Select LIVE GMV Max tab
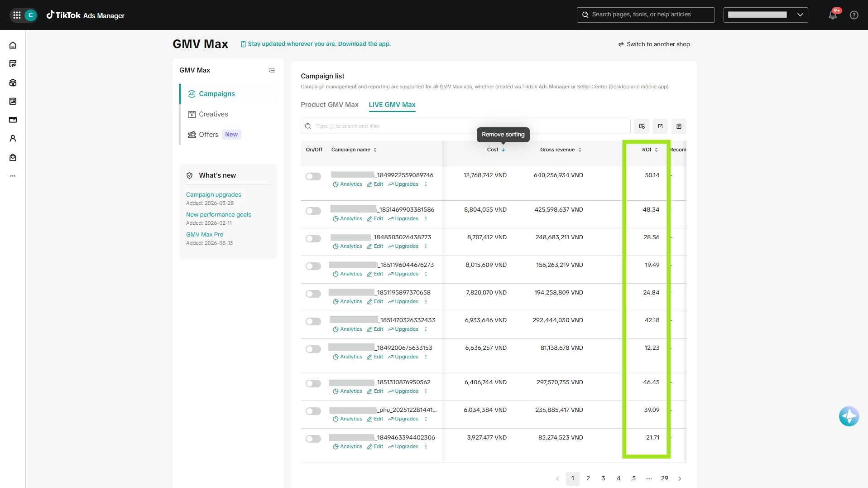This screenshot has width=868, height=488. pyautogui.click(x=392, y=105)
